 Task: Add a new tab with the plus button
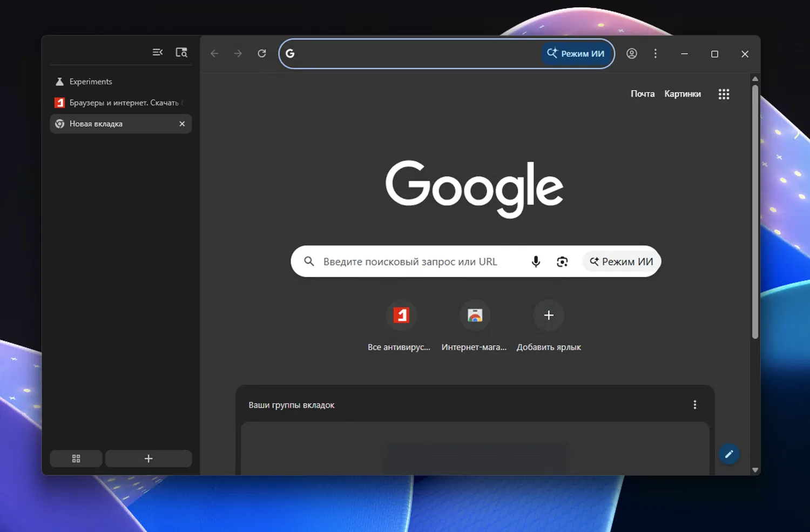click(x=148, y=459)
